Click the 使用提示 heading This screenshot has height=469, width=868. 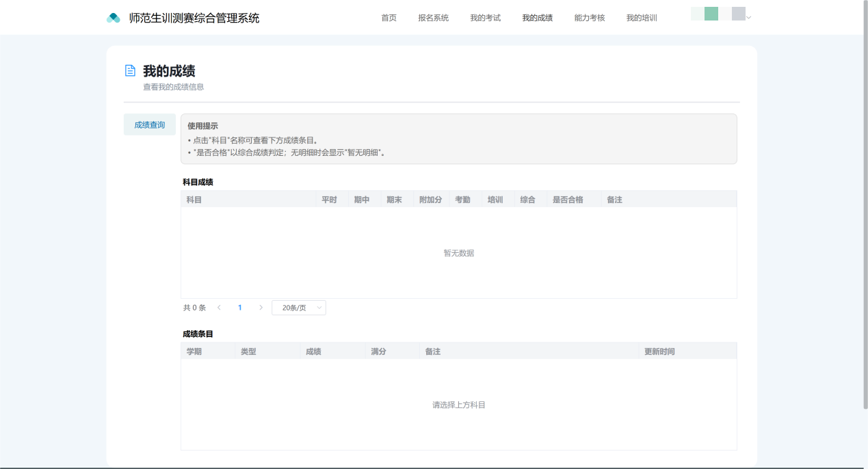(202, 126)
